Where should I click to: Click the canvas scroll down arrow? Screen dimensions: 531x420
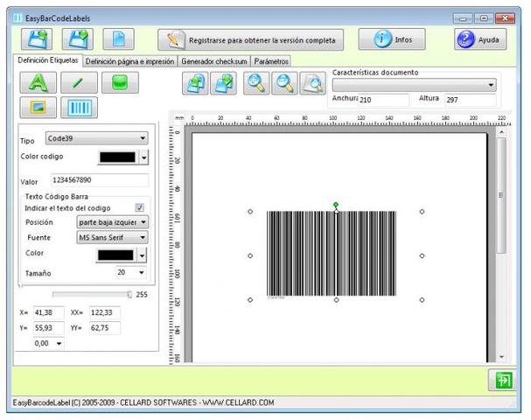[501, 357]
